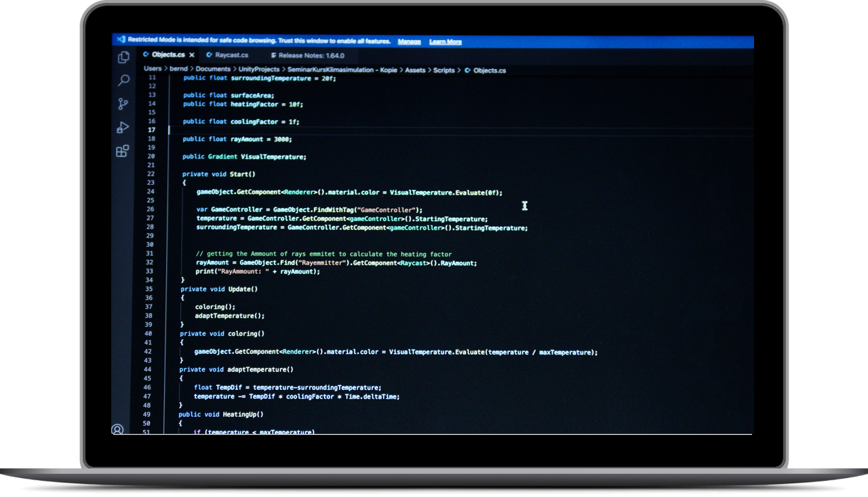The image size is (868, 497).
Task: Open the bernd breadcrumb segment
Action: tap(178, 69)
